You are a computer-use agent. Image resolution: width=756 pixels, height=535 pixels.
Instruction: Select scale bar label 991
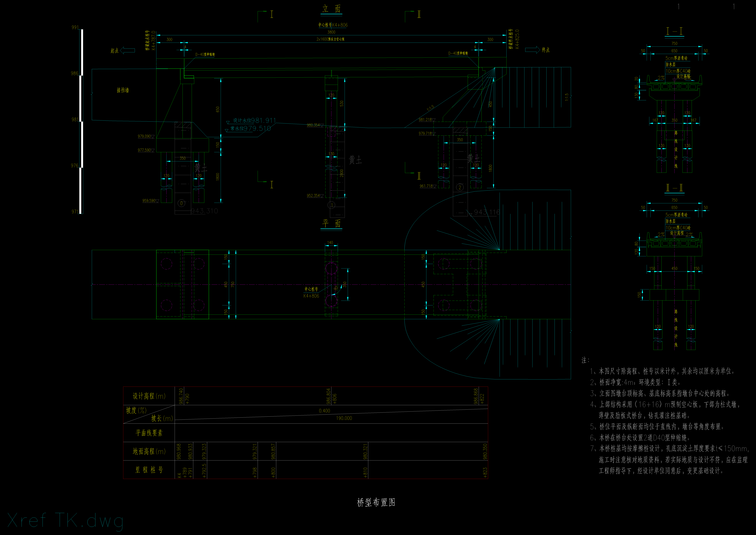tap(75, 27)
